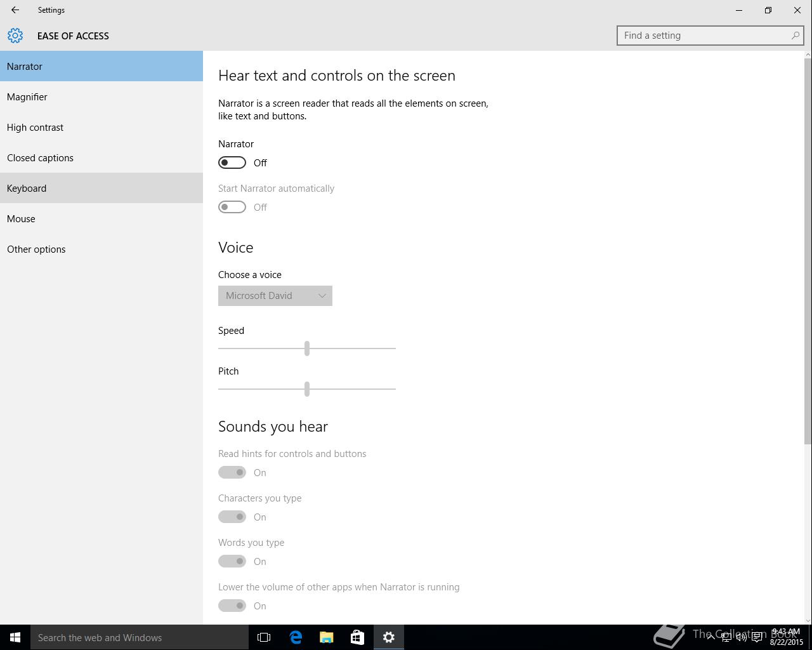The height and width of the screenshot is (650, 812).
Task: Open High contrast settings
Action: (101, 127)
